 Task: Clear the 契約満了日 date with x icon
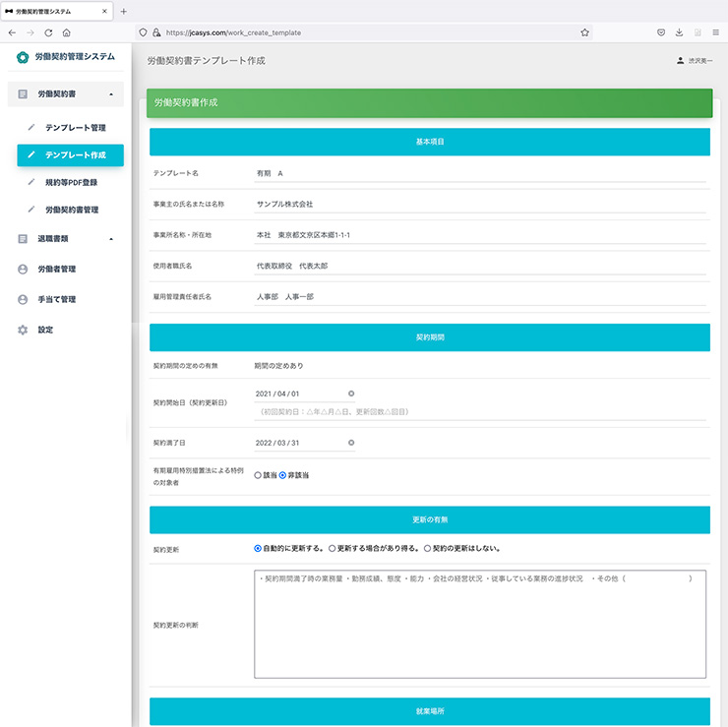point(351,443)
